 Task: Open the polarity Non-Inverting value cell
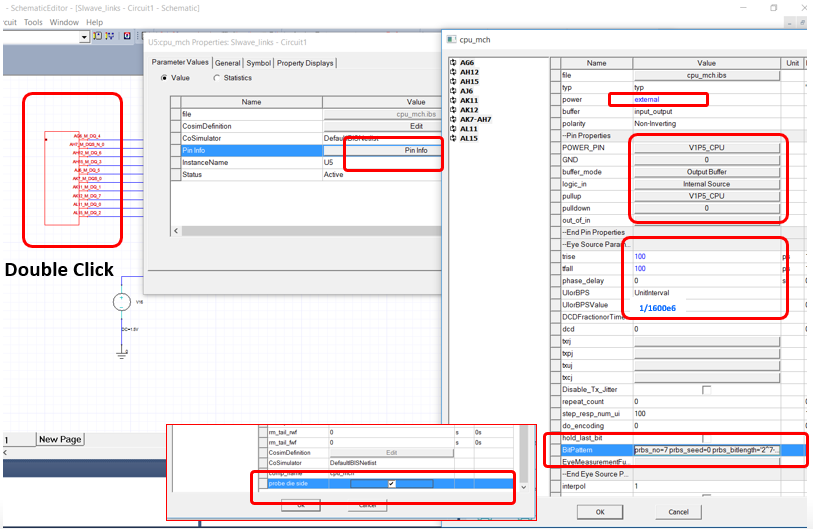706,124
